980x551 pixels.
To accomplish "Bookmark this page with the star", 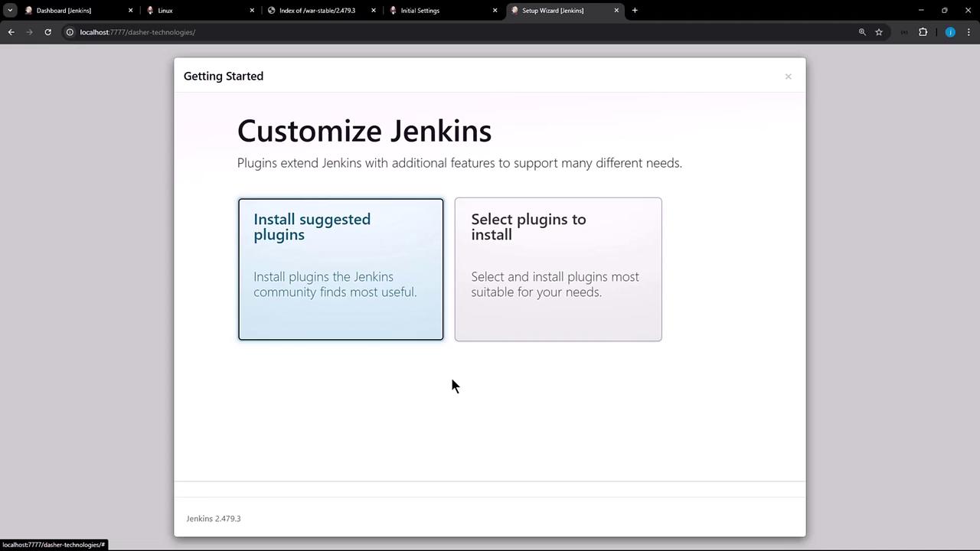I will click(x=879, y=32).
